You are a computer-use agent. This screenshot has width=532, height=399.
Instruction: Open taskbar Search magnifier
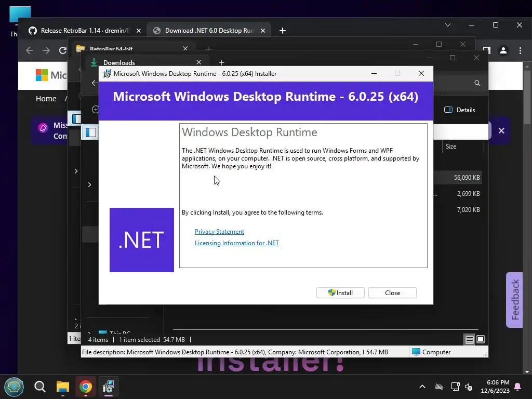(39, 387)
